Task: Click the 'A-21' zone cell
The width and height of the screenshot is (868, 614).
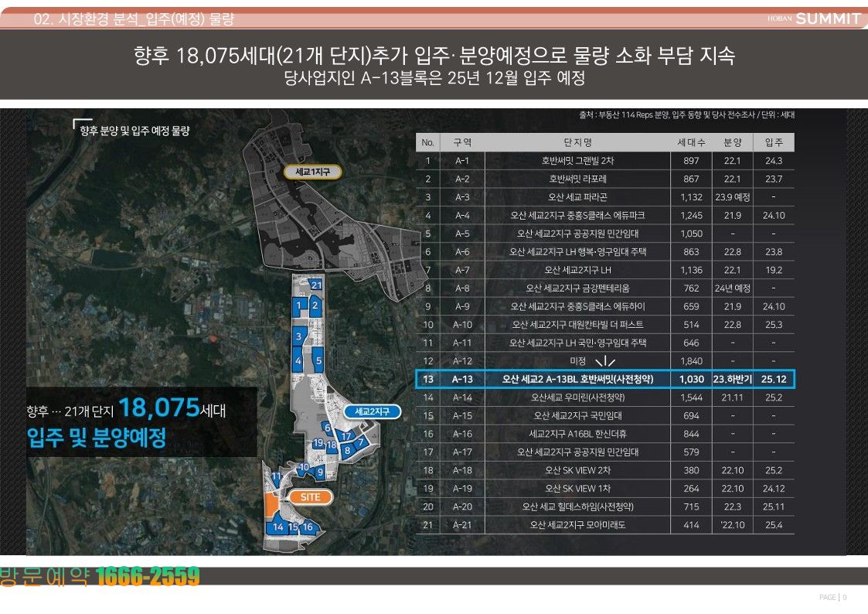Action: (x=462, y=525)
